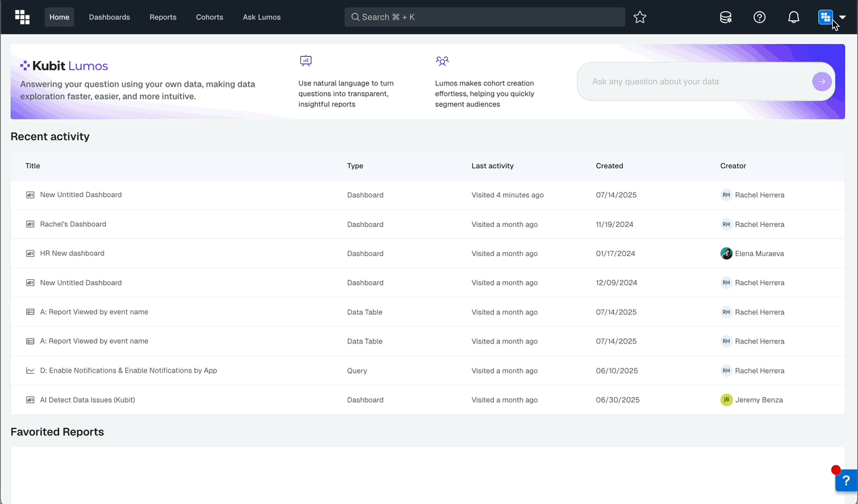Click the favorites star icon

click(640, 17)
